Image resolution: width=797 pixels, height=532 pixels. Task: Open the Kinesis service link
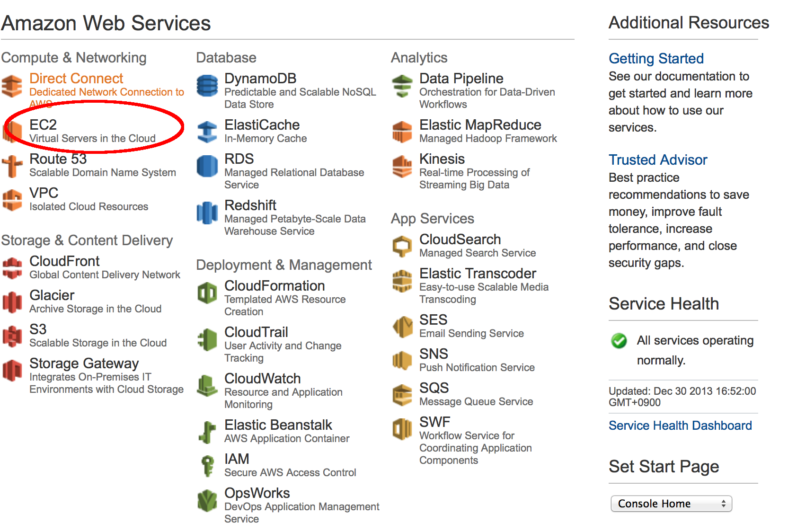click(x=442, y=159)
